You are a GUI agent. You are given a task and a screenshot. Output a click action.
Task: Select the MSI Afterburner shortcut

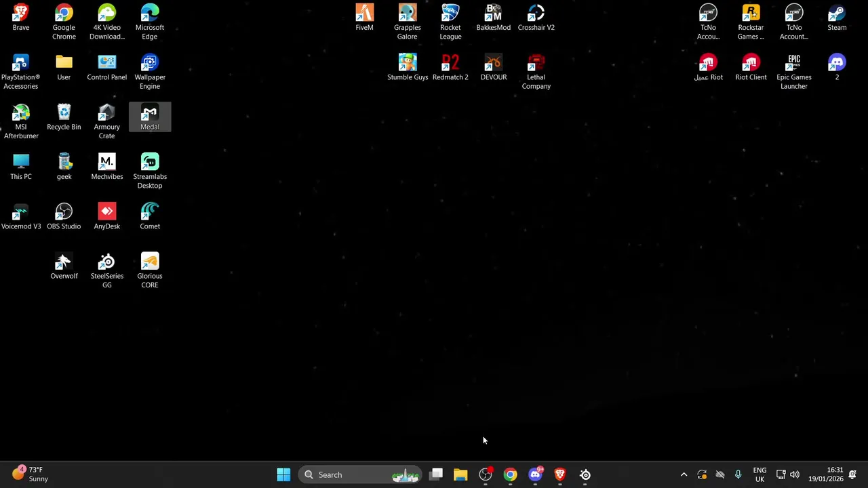coord(21,122)
